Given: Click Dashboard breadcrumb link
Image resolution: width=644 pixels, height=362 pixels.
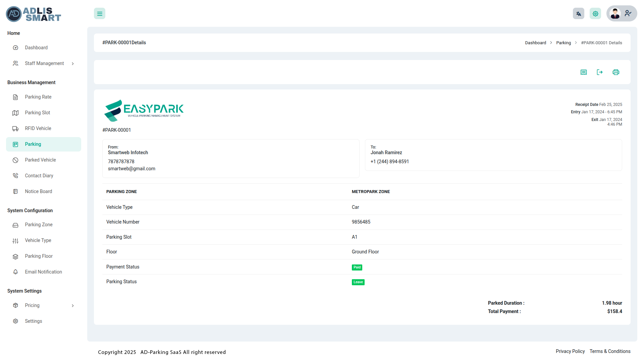Looking at the screenshot, I should pyautogui.click(x=535, y=43).
